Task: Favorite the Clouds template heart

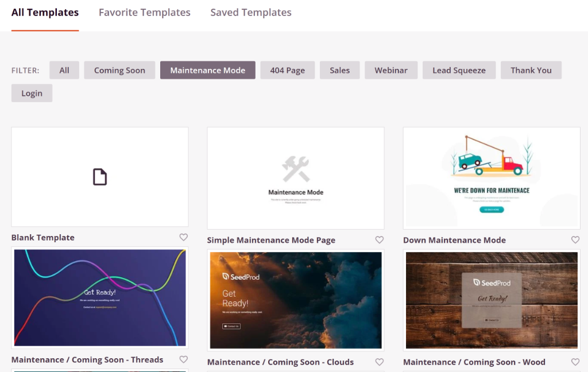Action: point(380,362)
